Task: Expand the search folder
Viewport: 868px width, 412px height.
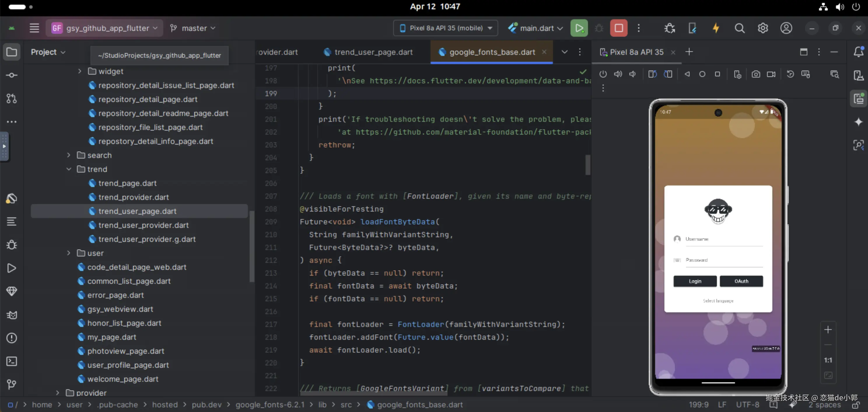Action: [x=69, y=155]
